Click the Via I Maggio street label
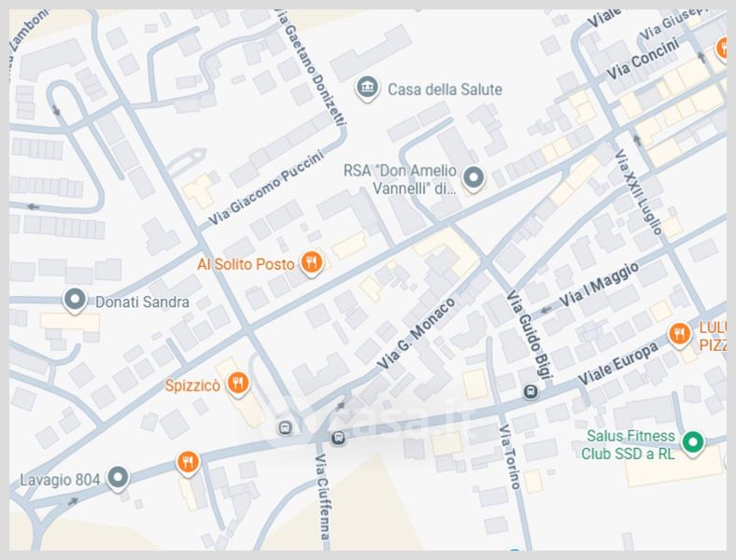The height and width of the screenshot is (560, 736). coord(600,285)
